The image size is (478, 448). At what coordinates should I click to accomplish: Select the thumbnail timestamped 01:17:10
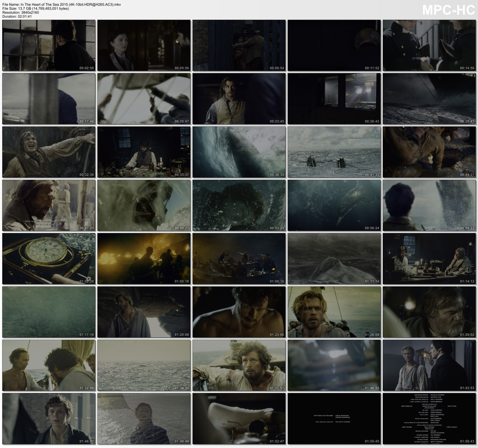click(49, 312)
